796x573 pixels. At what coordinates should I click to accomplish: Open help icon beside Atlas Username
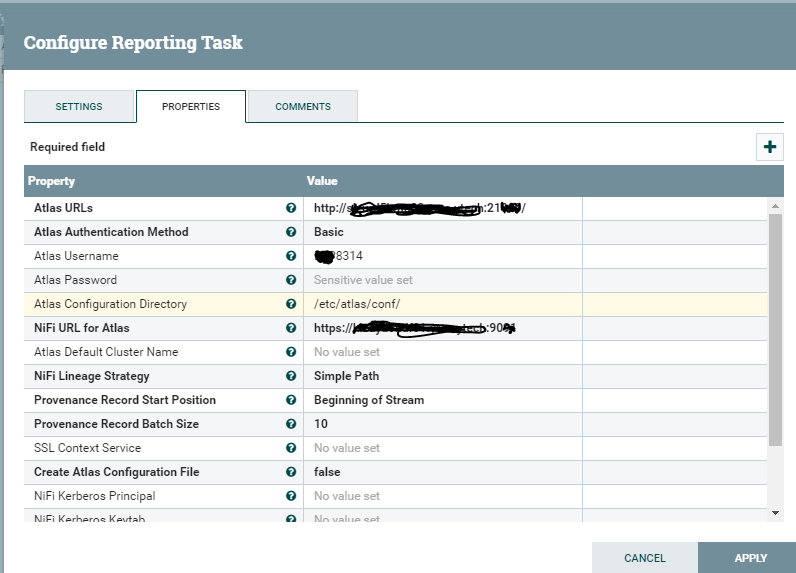pyautogui.click(x=291, y=256)
